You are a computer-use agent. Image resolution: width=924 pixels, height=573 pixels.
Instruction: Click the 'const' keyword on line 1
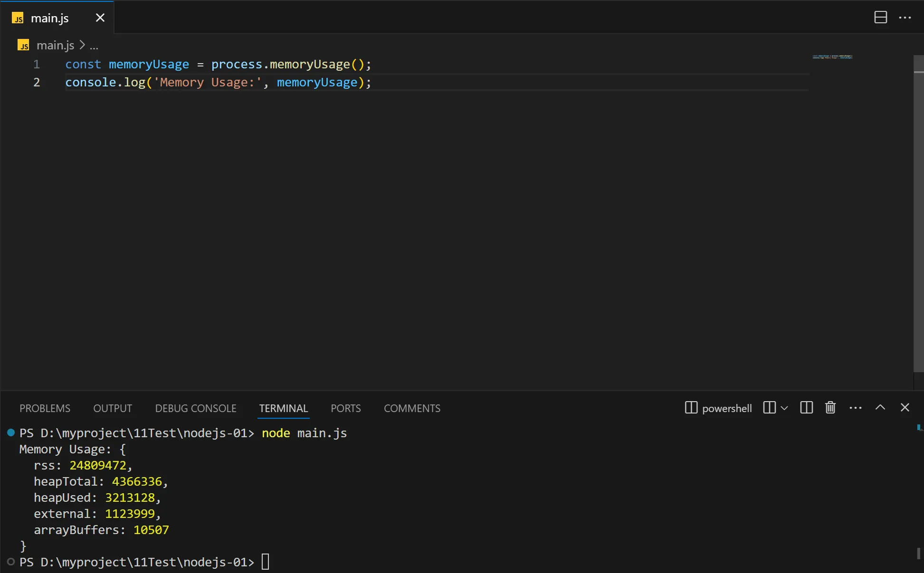pyautogui.click(x=83, y=64)
